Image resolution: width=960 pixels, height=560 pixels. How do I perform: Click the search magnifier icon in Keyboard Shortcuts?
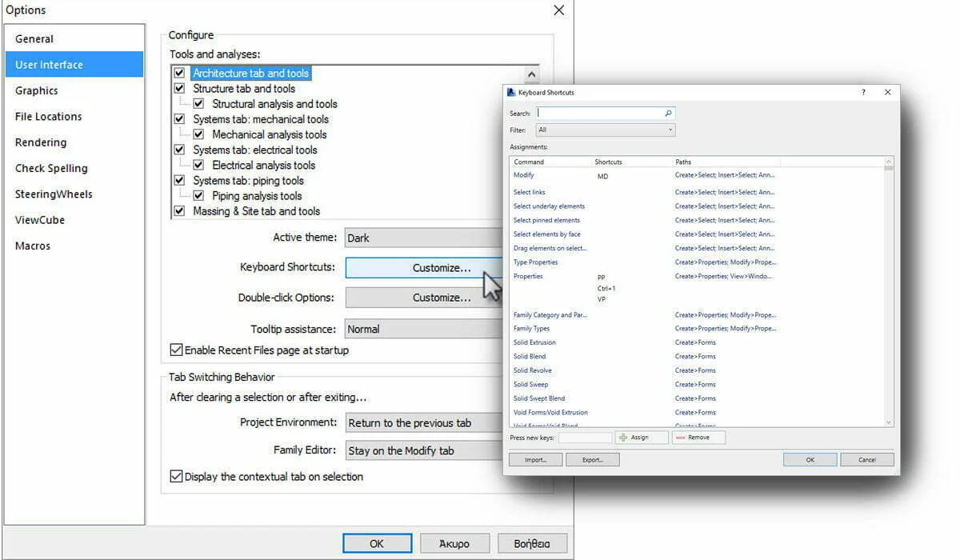click(668, 114)
